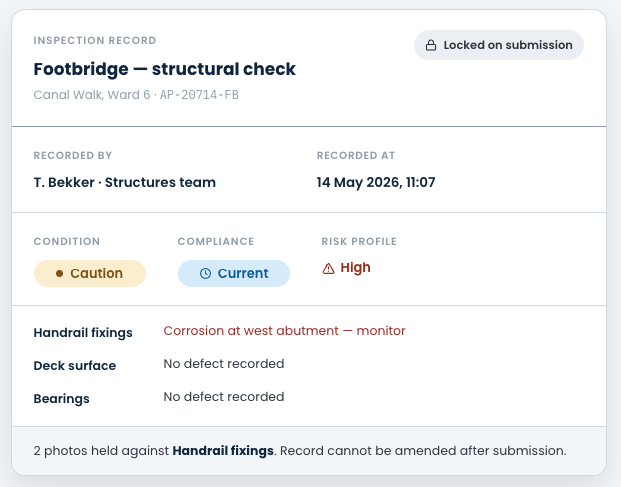Click the warning triangle icon beside High
The width and height of the screenshot is (621, 487).
[x=328, y=268]
